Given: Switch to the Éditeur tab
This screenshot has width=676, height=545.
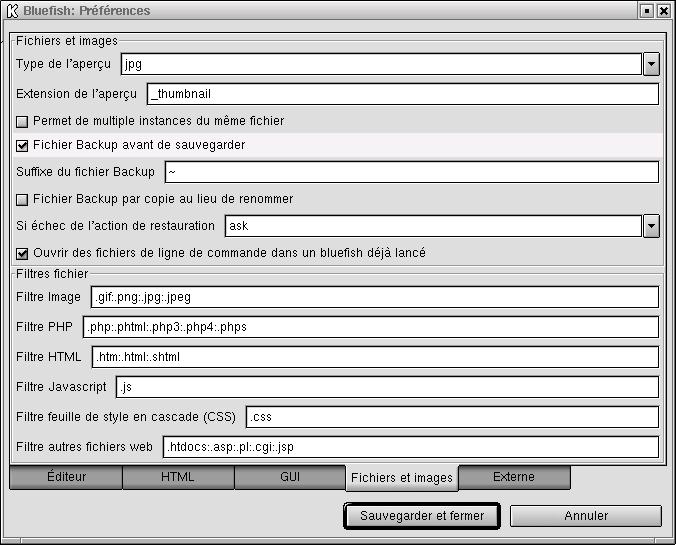Looking at the screenshot, I should pos(66,478).
